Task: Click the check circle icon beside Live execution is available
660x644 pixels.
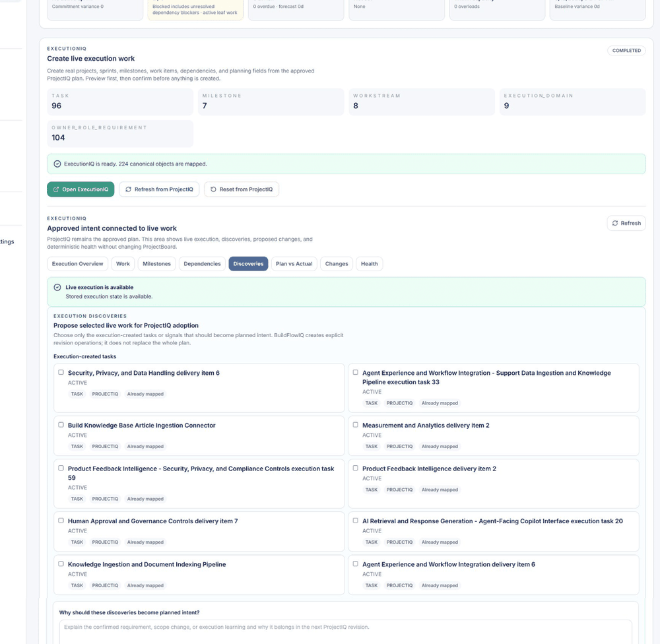Action: tap(57, 287)
